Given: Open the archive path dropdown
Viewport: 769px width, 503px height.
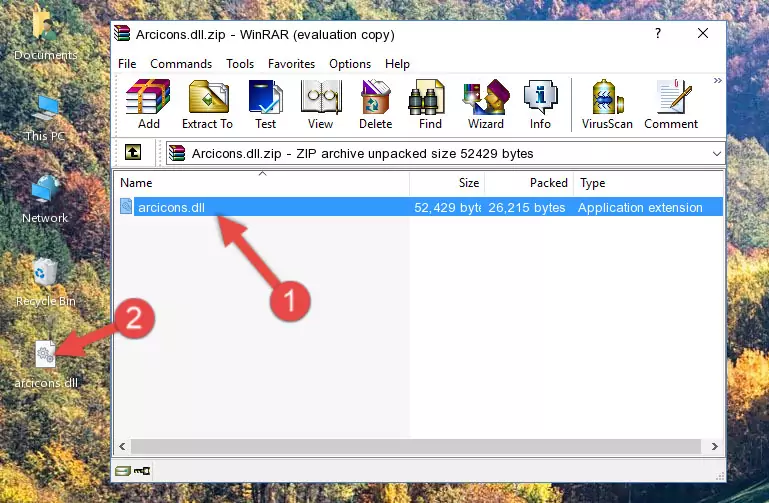Looking at the screenshot, I should [717, 153].
